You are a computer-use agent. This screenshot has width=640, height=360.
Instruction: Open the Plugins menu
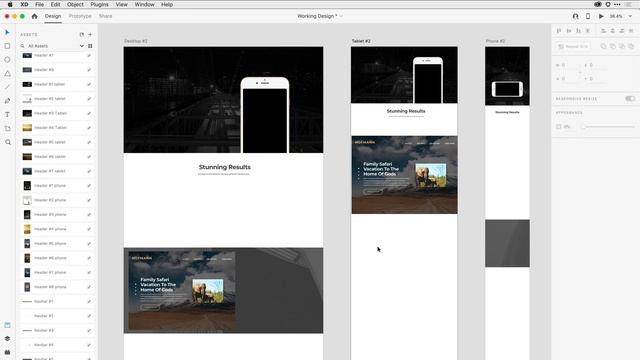coord(99,4)
